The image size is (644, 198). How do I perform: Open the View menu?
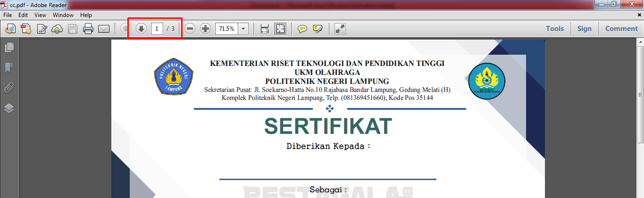point(40,15)
